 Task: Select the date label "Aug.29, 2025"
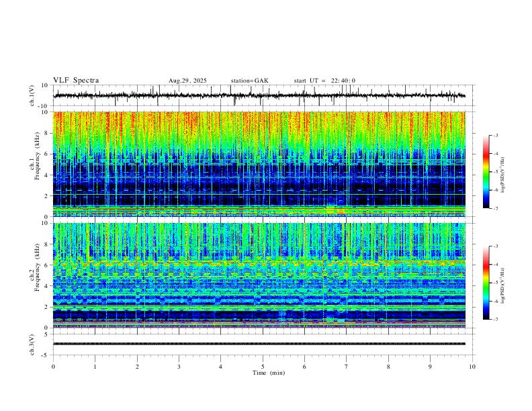pos(187,81)
